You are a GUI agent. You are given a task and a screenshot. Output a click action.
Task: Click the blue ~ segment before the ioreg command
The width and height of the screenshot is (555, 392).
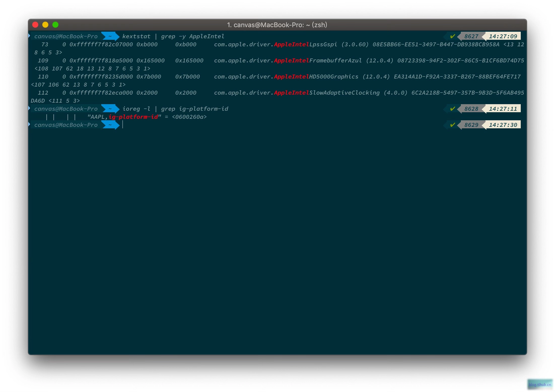click(110, 109)
